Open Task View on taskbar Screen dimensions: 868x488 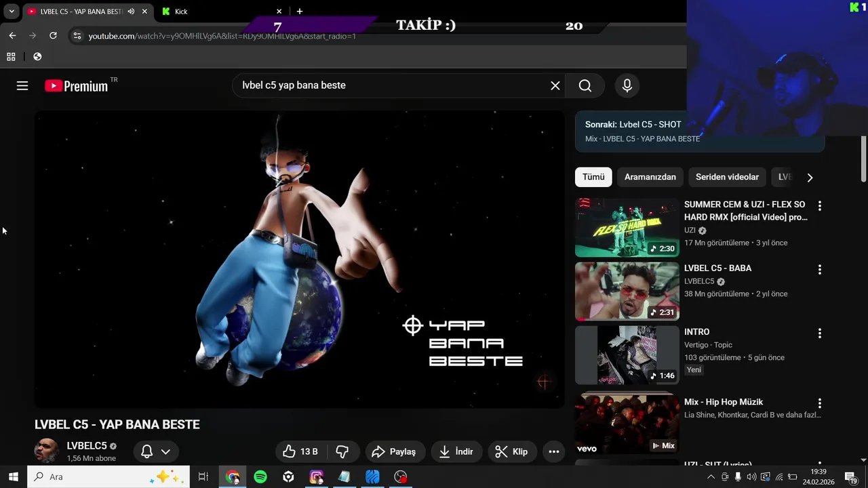203,477
